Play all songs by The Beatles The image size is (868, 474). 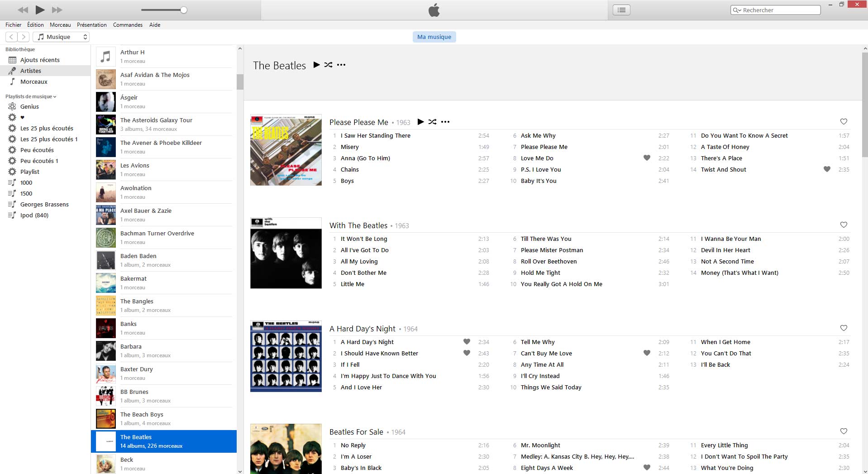point(316,65)
